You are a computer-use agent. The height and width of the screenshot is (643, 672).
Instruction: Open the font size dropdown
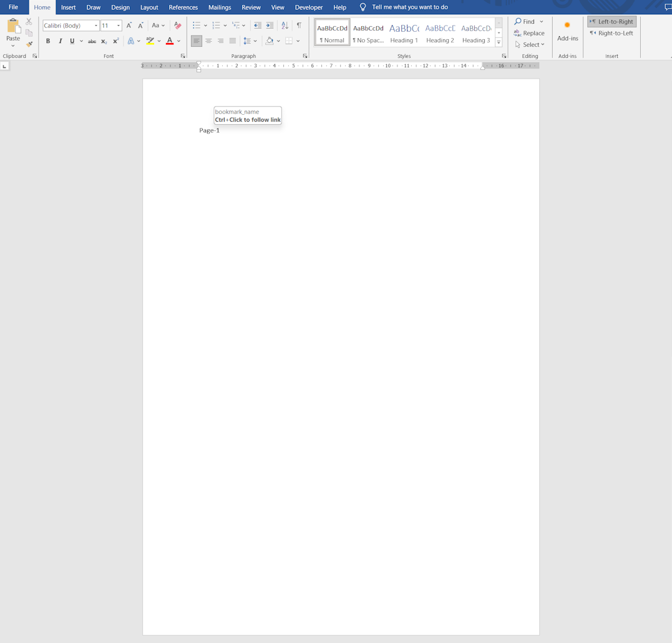[x=119, y=26]
